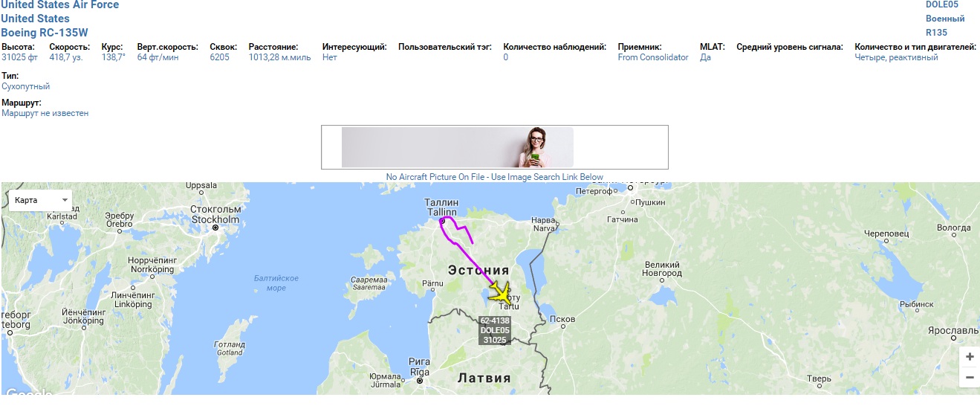The width and height of the screenshot is (980, 409).
Task: Click Великий Новгород label on map
Action: pos(663,269)
